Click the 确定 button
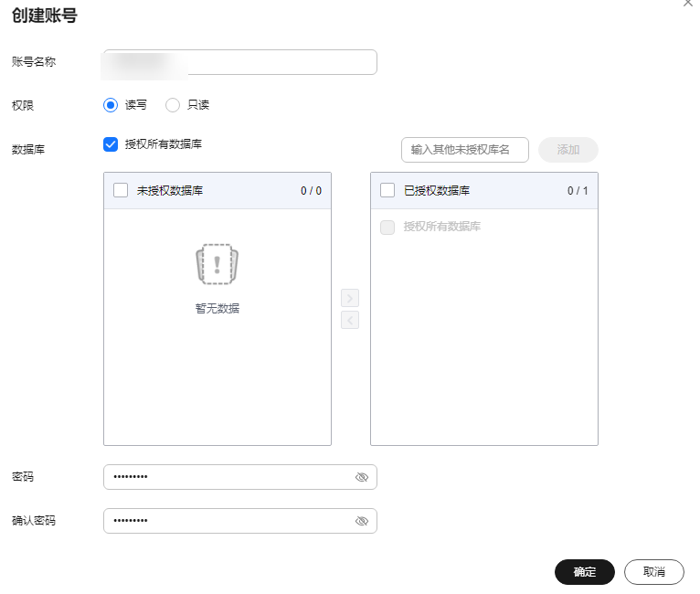Image resolution: width=700 pixels, height=594 pixels. coord(585,572)
